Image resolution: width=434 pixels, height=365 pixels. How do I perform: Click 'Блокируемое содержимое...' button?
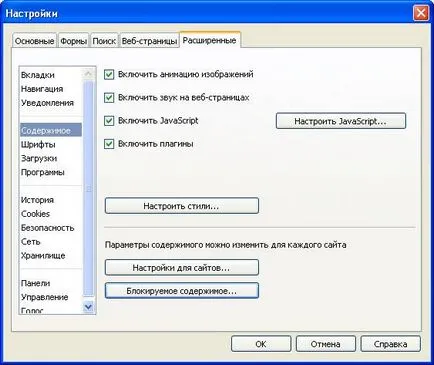182,291
